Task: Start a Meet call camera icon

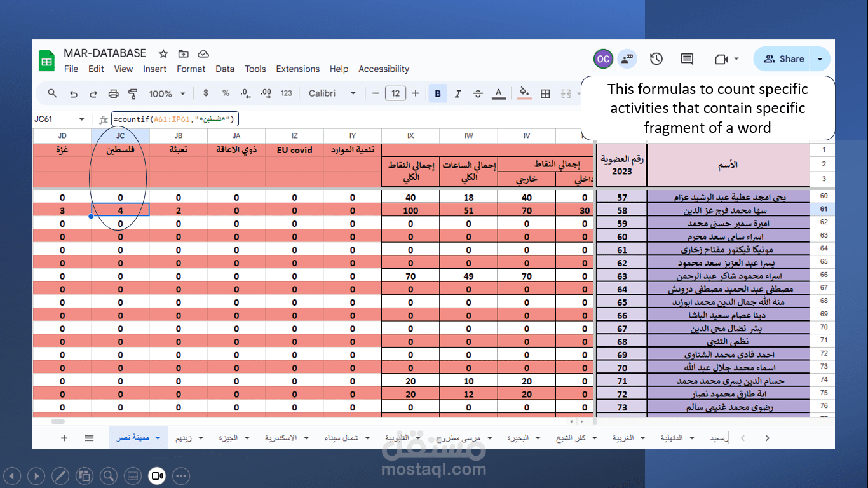Action: point(721,59)
